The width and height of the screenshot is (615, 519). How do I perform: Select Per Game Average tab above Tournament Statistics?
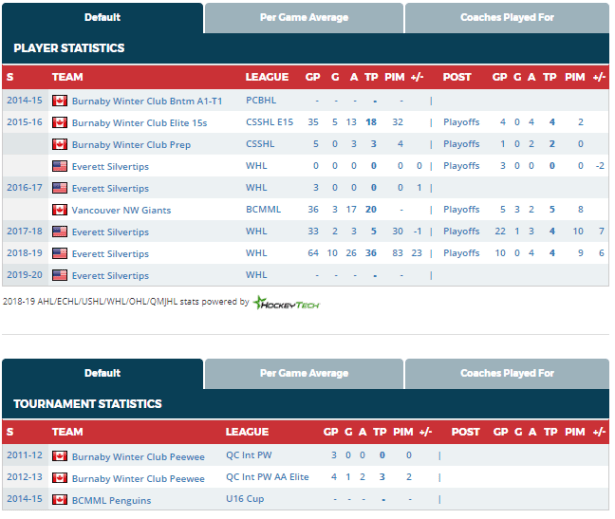(x=304, y=373)
